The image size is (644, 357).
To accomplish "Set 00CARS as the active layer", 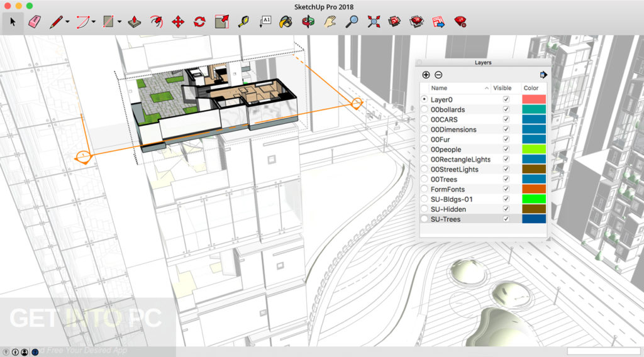I will (425, 119).
